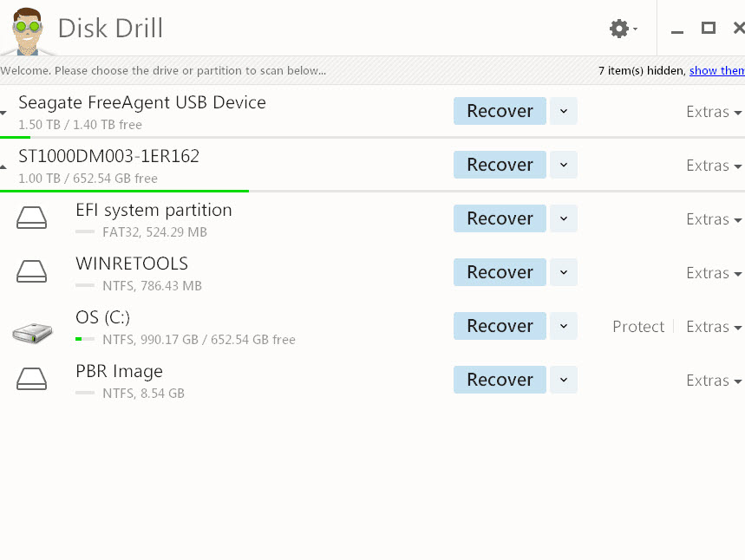Click the EFI system partition drive icon
Viewport: 745px width, 560px height.
(32, 217)
